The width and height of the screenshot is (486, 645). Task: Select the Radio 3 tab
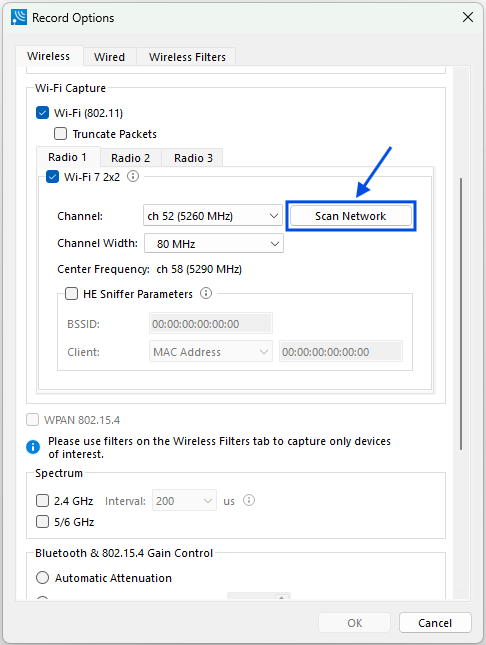[193, 158]
